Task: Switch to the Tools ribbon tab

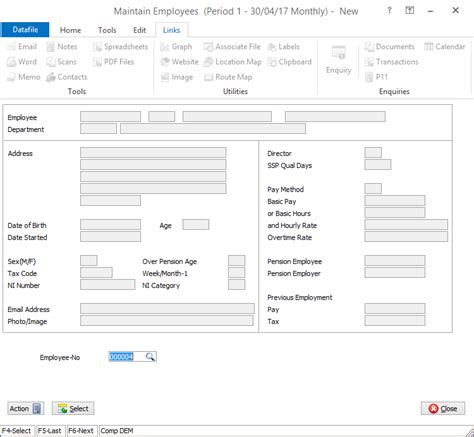Action: click(107, 30)
